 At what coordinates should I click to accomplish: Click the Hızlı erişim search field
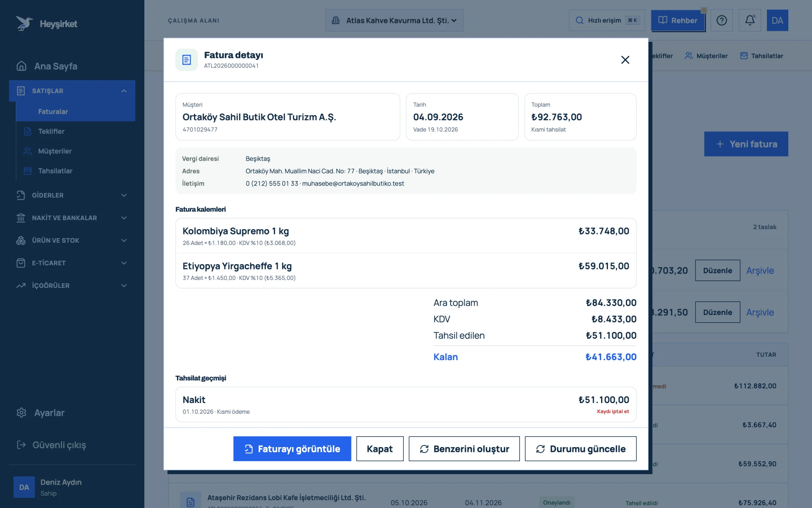point(607,20)
